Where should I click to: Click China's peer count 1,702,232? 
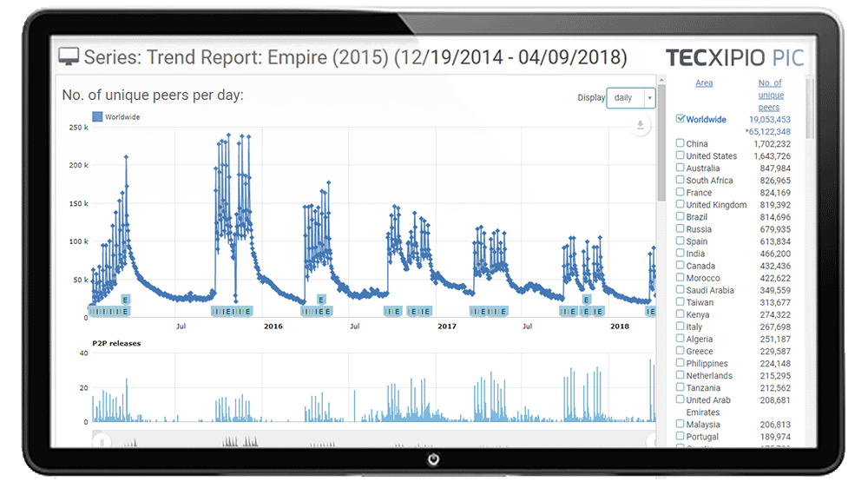pyautogui.click(x=773, y=144)
